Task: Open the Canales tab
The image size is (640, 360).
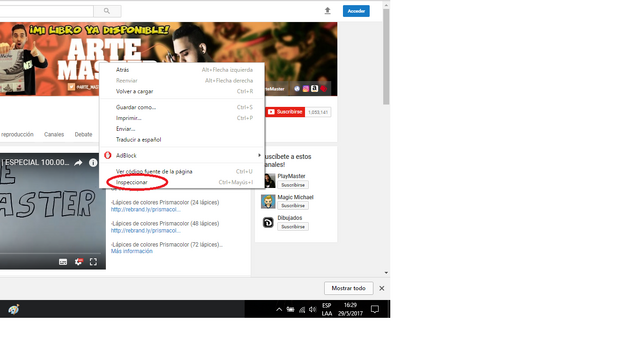Action: click(54, 134)
